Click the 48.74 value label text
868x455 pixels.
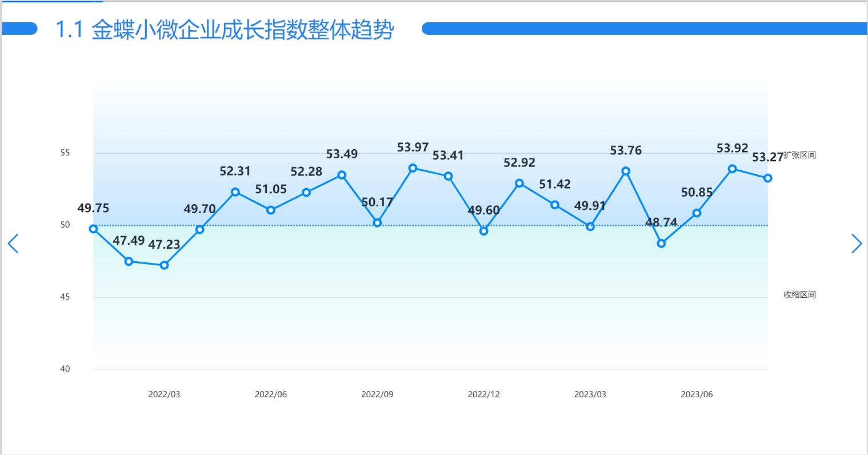(x=661, y=222)
